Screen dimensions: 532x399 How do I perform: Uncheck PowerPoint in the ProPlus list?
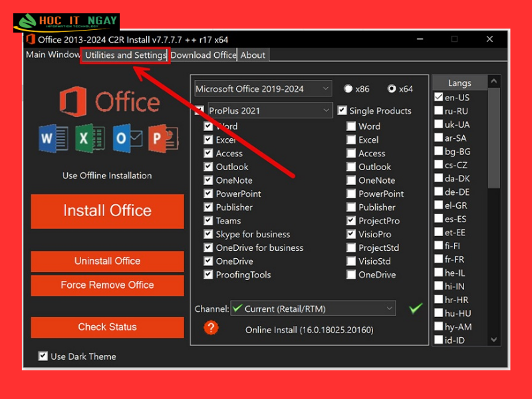(x=208, y=194)
